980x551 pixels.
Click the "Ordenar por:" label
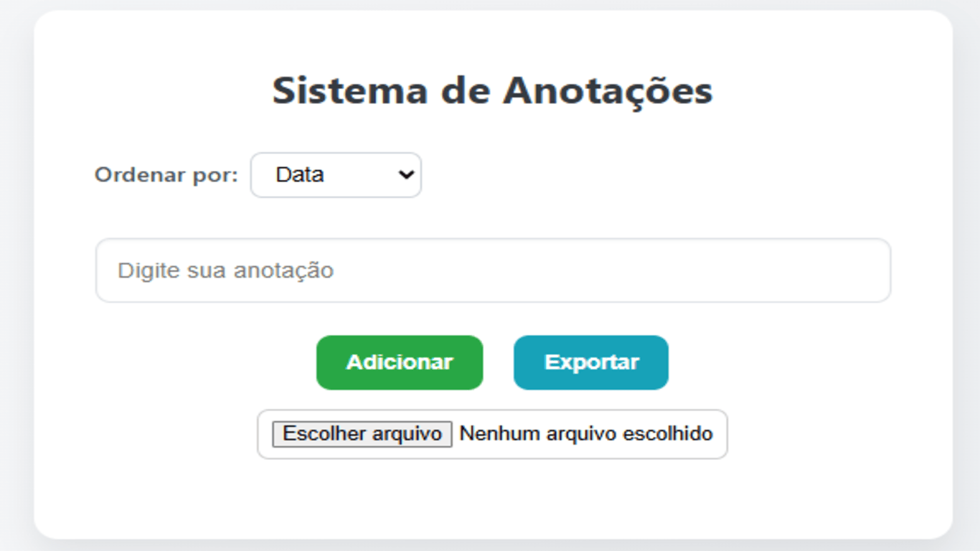click(x=166, y=174)
